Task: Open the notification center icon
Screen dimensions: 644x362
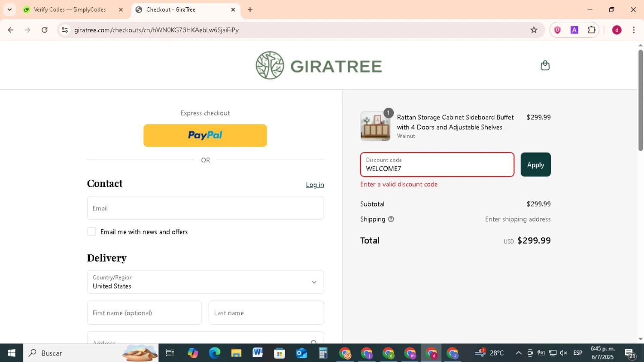Action: coord(630,353)
